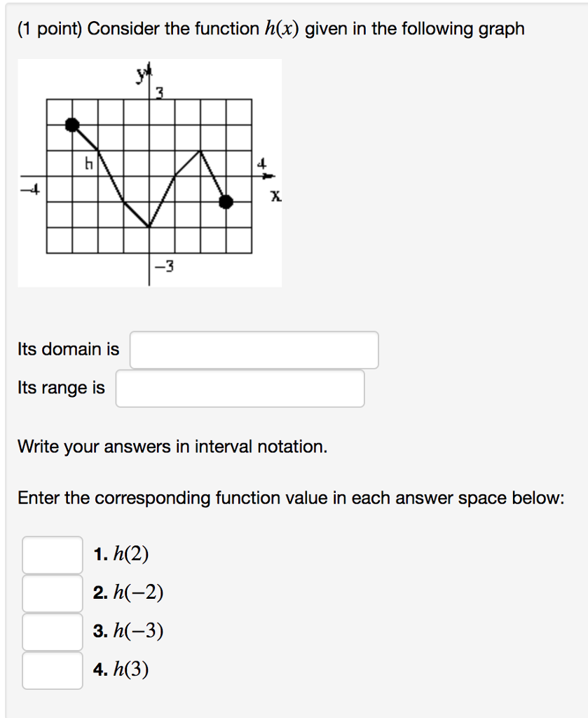Click the '−4' label left of graph
This screenshot has width=588, height=718.
pos(30,189)
